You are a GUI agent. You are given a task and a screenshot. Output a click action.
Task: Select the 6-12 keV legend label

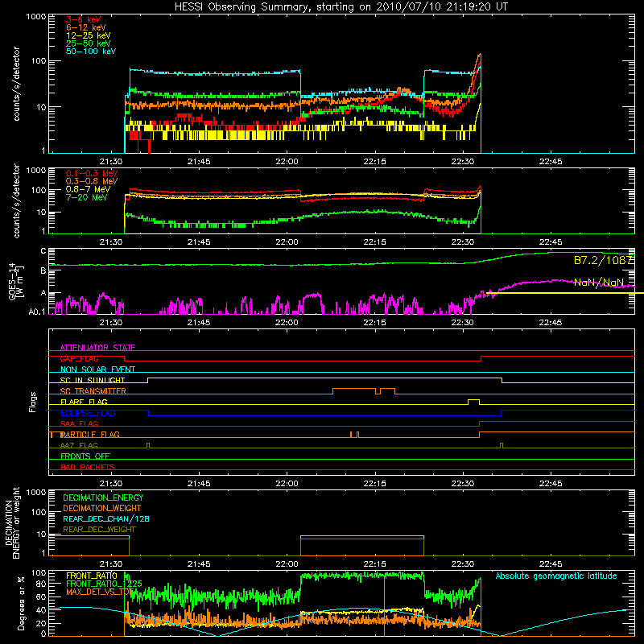point(85,27)
